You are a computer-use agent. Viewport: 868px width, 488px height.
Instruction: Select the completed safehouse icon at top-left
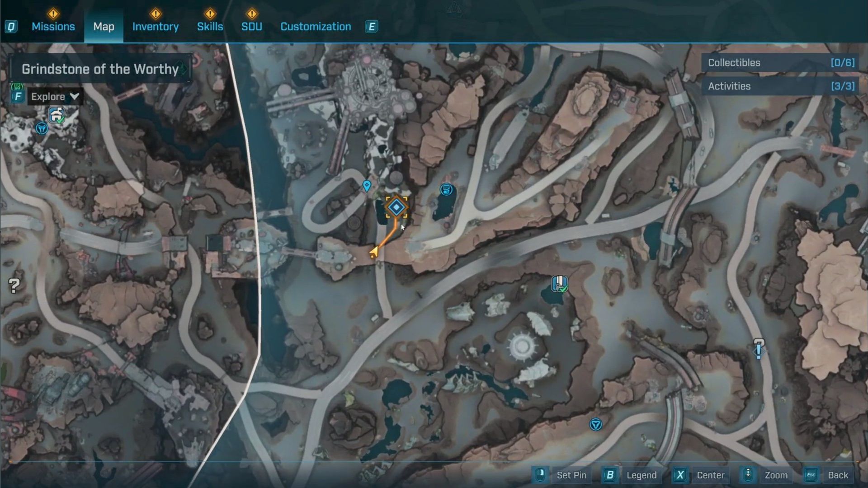pyautogui.click(x=57, y=115)
